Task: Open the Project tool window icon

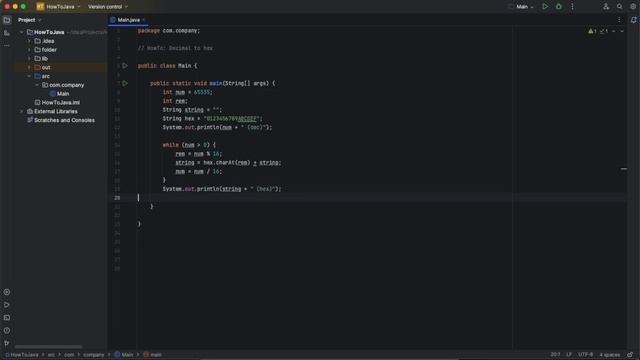Action: pyautogui.click(x=7, y=20)
